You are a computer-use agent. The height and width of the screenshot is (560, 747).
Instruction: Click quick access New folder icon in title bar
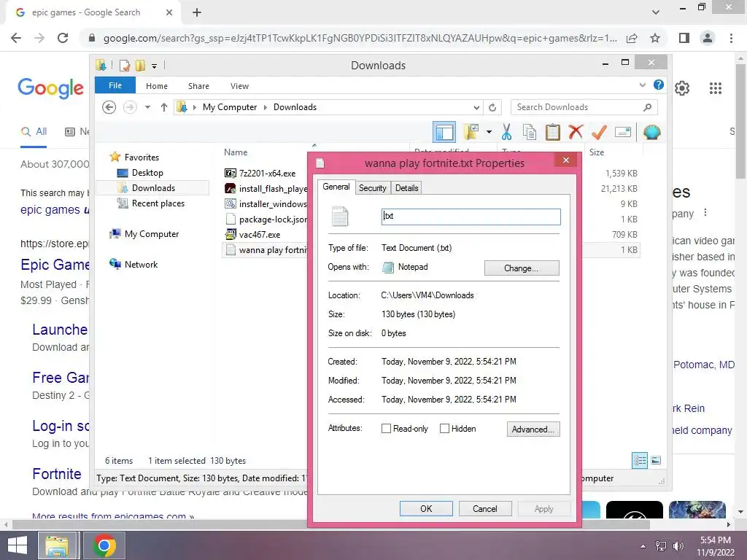(x=140, y=65)
